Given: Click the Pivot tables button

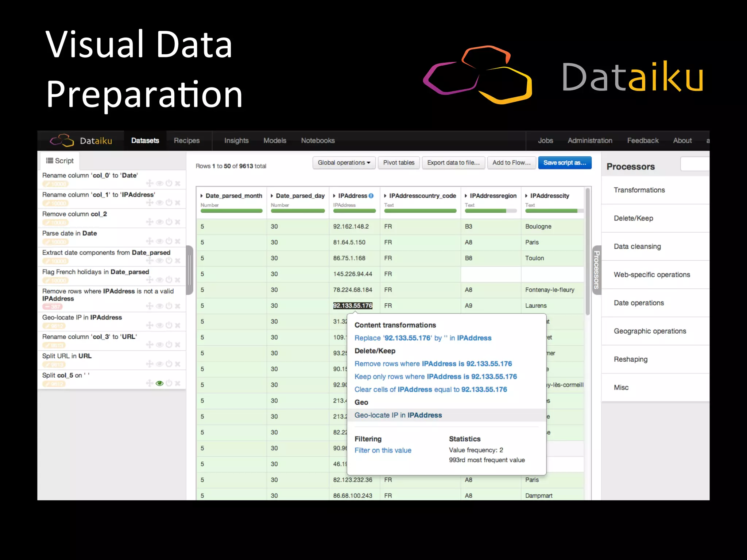Looking at the screenshot, I should [399, 163].
